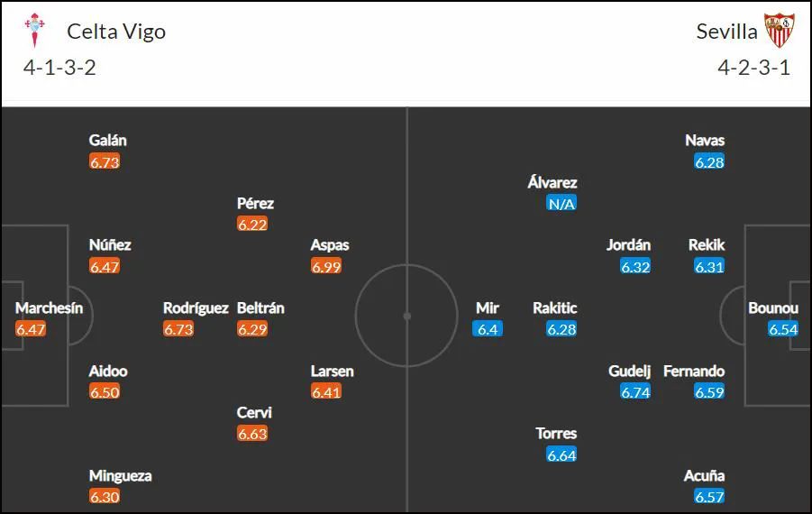Click Mir rating badge 6.4

[488, 329]
